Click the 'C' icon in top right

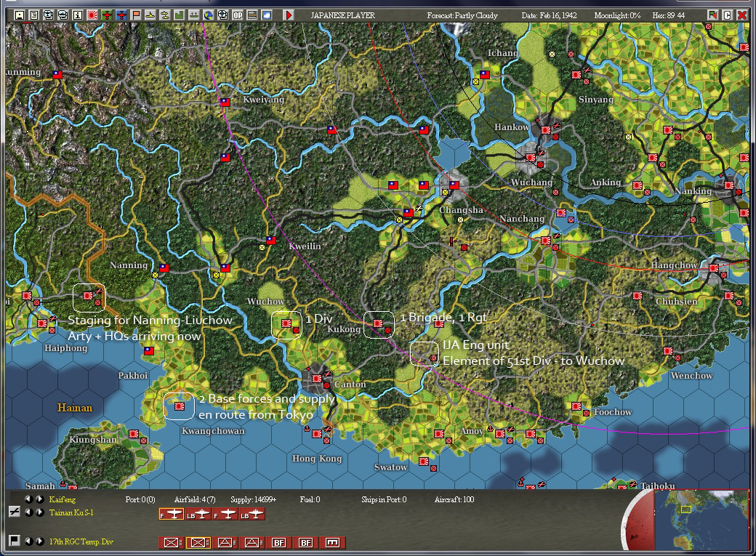[728, 15]
